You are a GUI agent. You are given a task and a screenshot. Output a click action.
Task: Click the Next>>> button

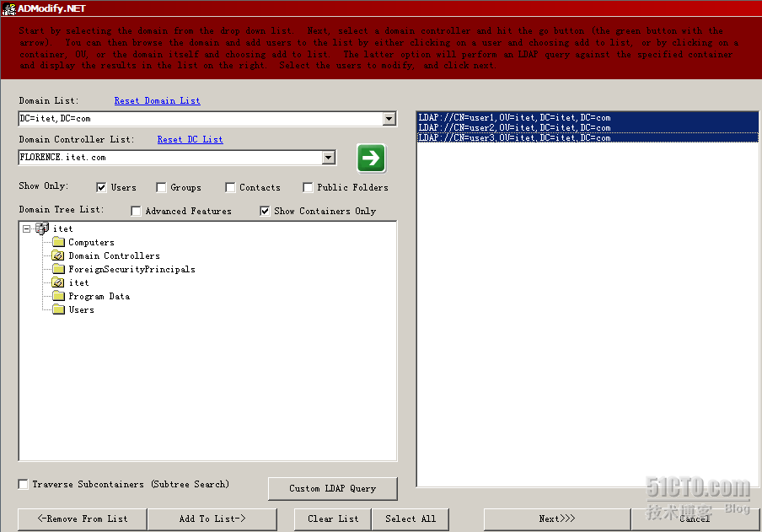coord(557,519)
